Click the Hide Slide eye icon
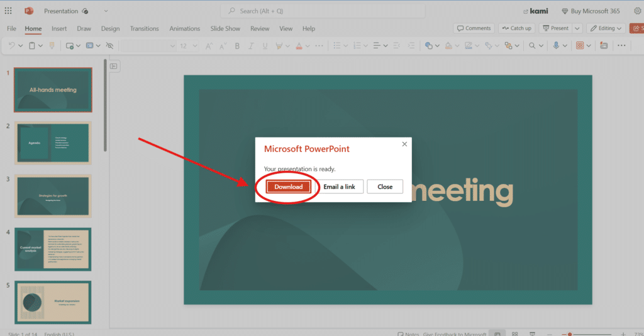The image size is (644, 336). click(109, 46)
